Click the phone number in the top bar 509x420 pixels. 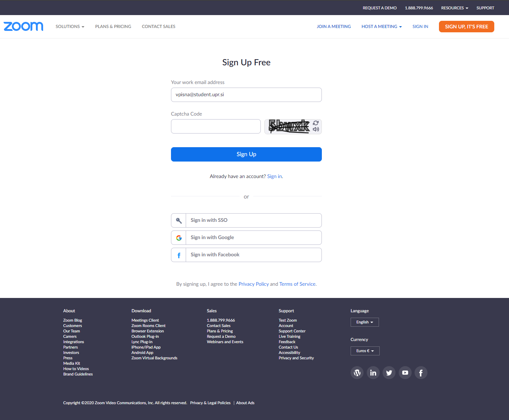(x=419, y=8)
